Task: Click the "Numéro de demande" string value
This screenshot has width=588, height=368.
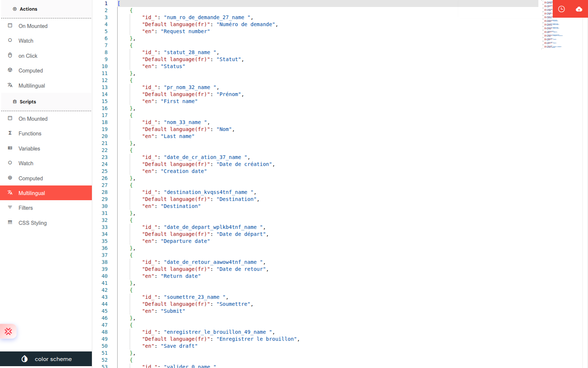Action: click(x=246, y=25)
